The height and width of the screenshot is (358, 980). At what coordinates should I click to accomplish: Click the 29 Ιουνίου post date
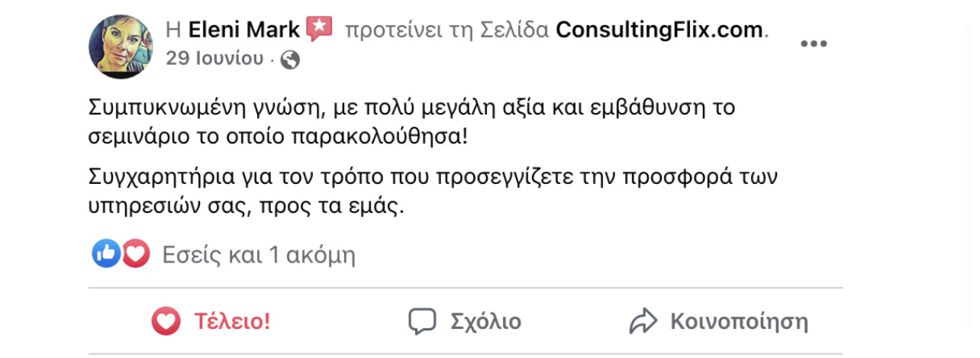[x=214, y=59]
